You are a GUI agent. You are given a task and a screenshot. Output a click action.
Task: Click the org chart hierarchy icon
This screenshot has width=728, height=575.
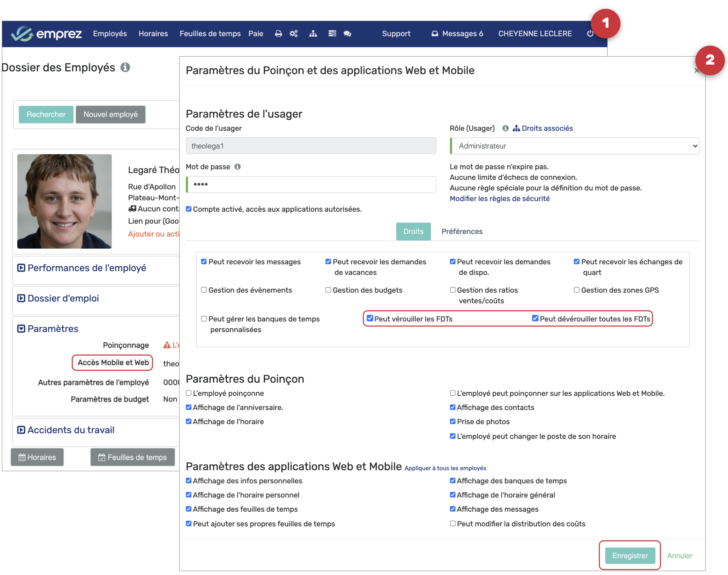click(313, 34)
